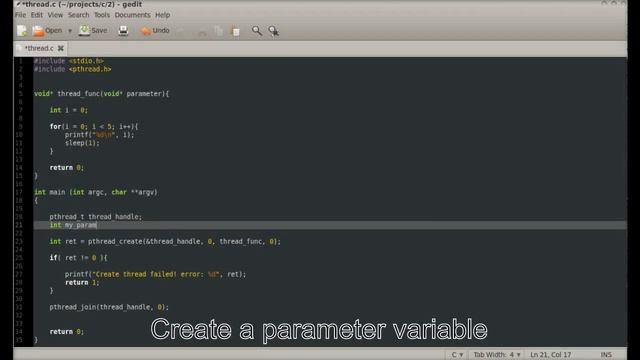Place cursor on 'int my_param' line
Image resolution: width=640 pixels, height=360 pixels.
coord(330,225)
